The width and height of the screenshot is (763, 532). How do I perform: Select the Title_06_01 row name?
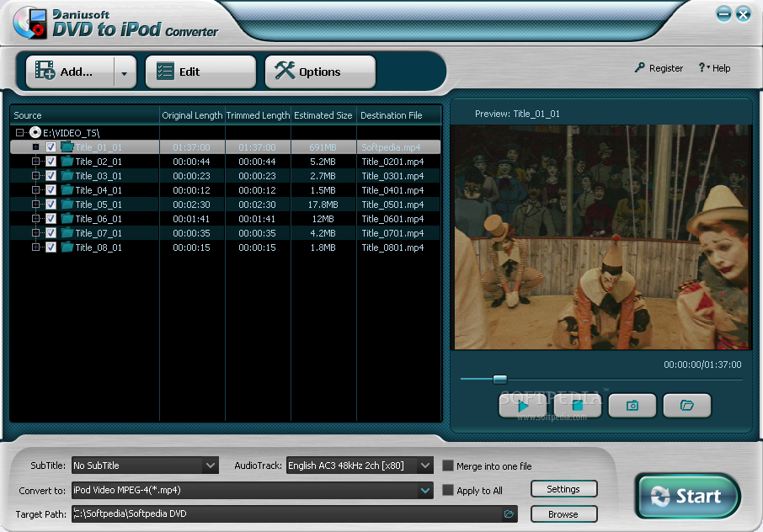tap(99, 218)
